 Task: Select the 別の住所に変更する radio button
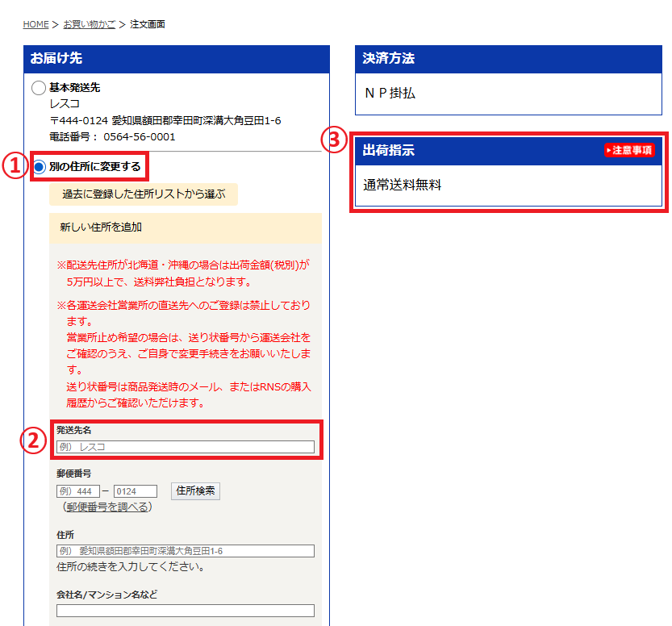(x=39, y=167)
